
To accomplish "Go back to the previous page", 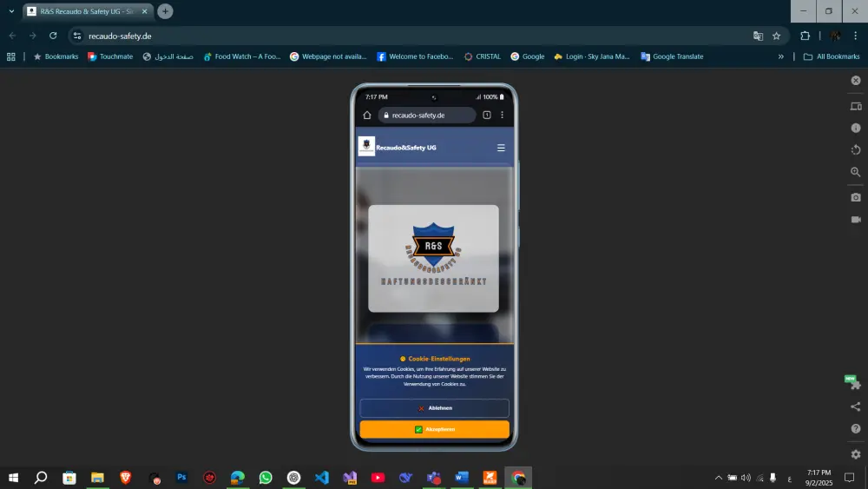I will click(12, 36).
